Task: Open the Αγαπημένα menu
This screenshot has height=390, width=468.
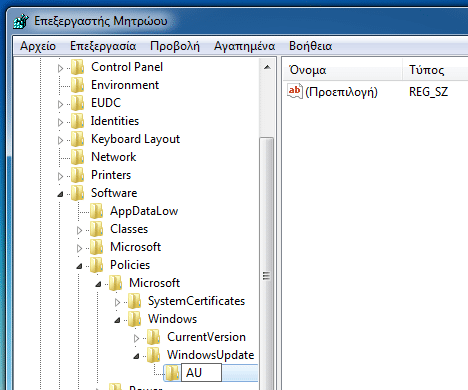Action: coord(244,46)
